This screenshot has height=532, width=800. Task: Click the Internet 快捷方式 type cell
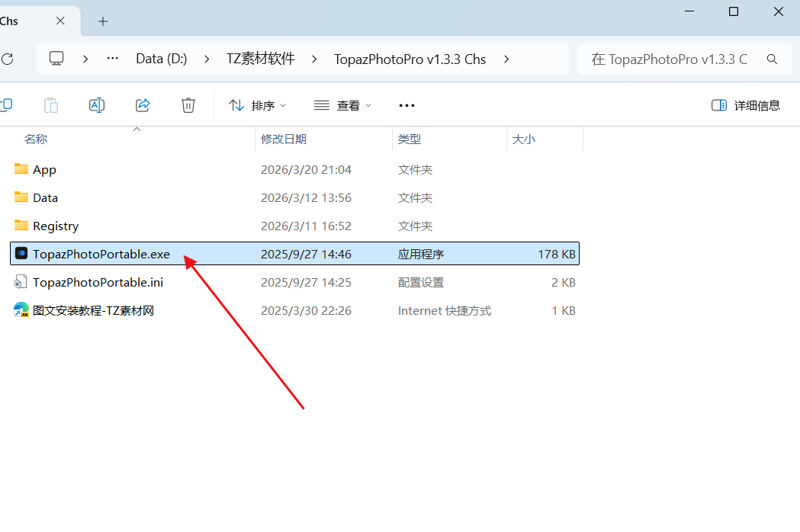[x=445, y=311]
